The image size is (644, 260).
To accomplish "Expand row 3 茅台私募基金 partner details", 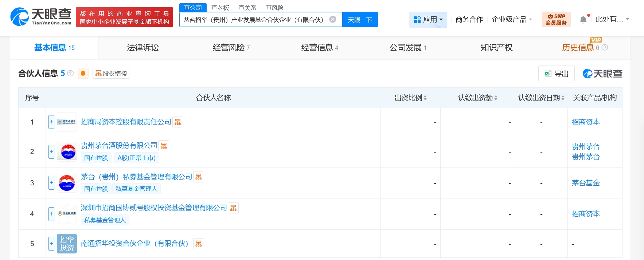I will coord(51,183).
